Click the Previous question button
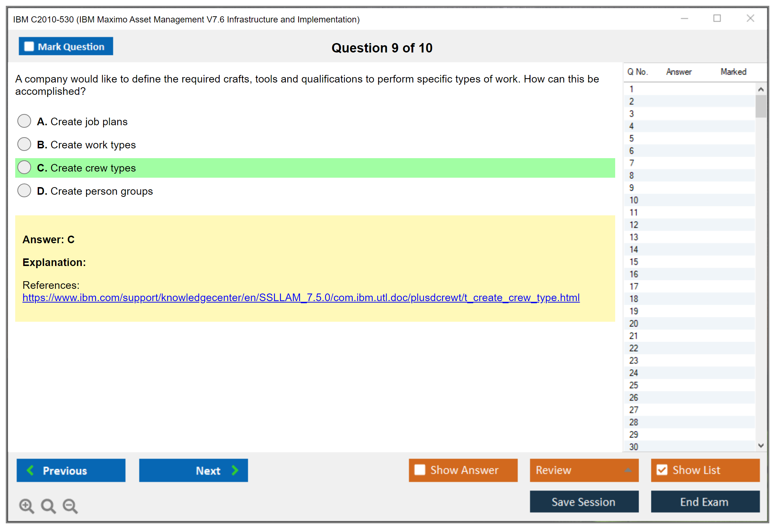 [71, 470]
